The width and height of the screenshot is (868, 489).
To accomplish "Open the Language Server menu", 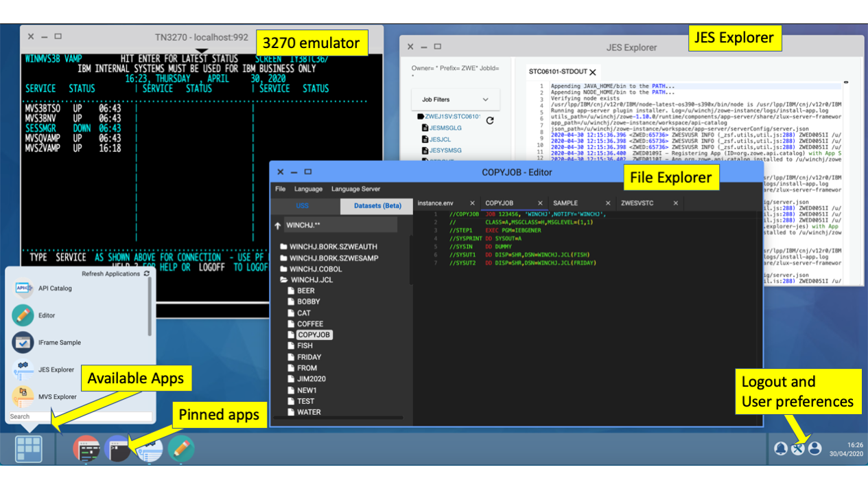I will [x=355, y=189].
